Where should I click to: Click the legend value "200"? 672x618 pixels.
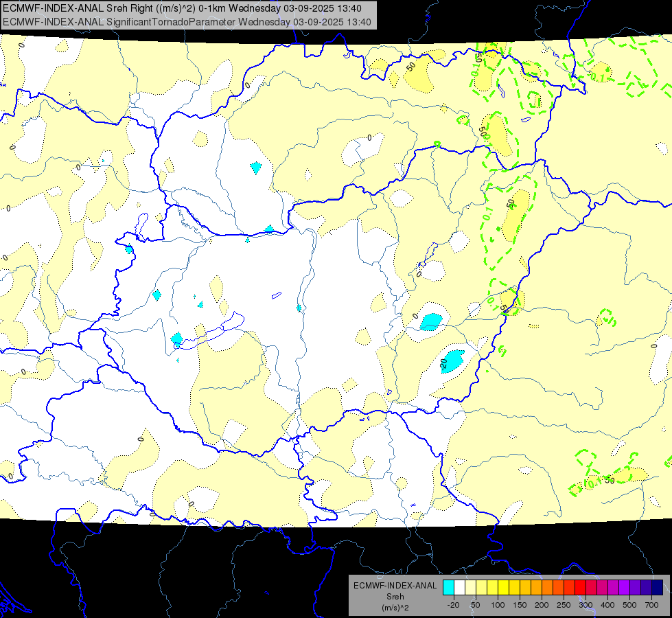[542, 605]
